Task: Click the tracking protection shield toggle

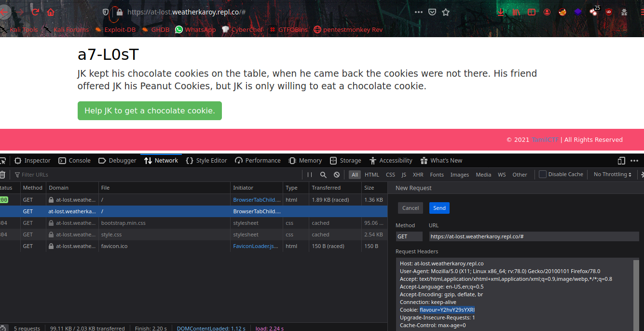Action: [x=105, y=12]
